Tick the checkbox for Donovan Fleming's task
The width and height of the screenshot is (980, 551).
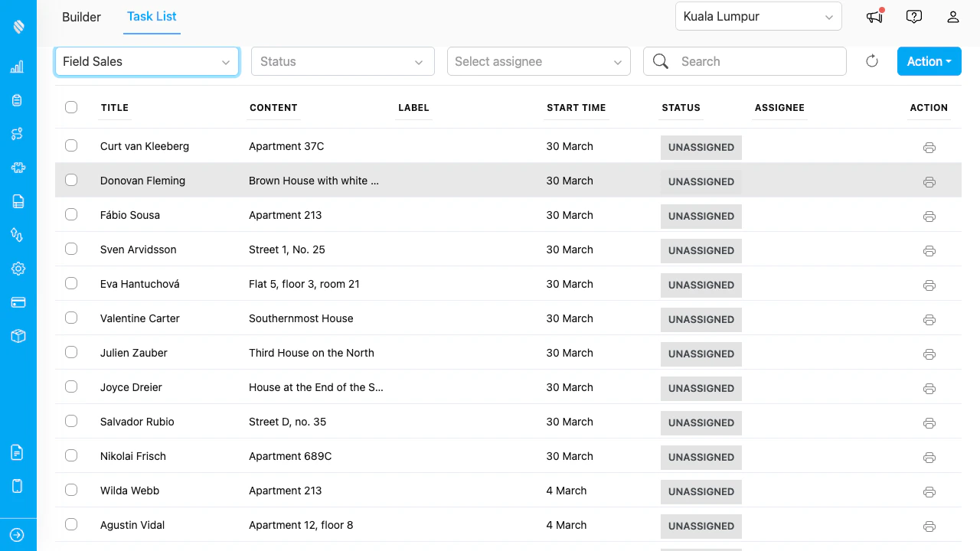(x=71, y=180)
